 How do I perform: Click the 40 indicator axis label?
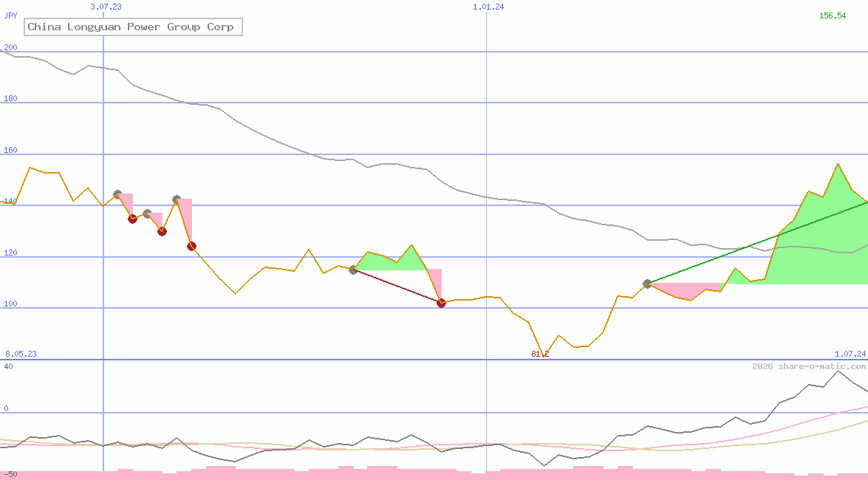8,366
